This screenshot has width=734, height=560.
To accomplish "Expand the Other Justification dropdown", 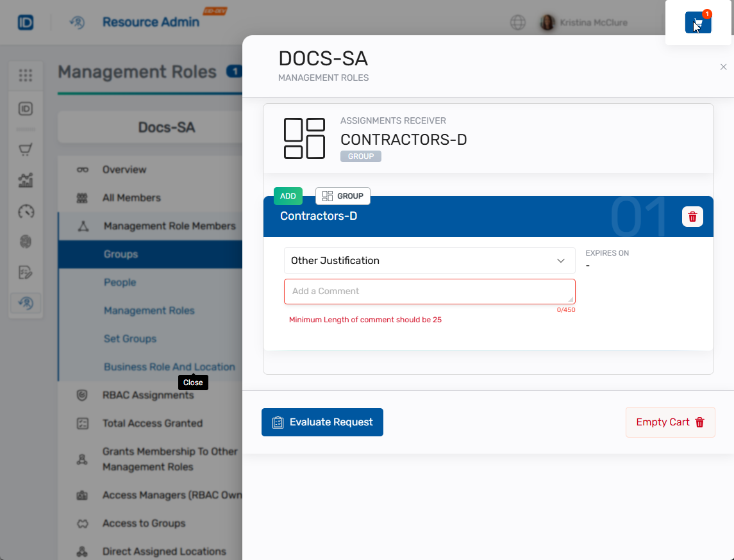I will coord(429,261).
